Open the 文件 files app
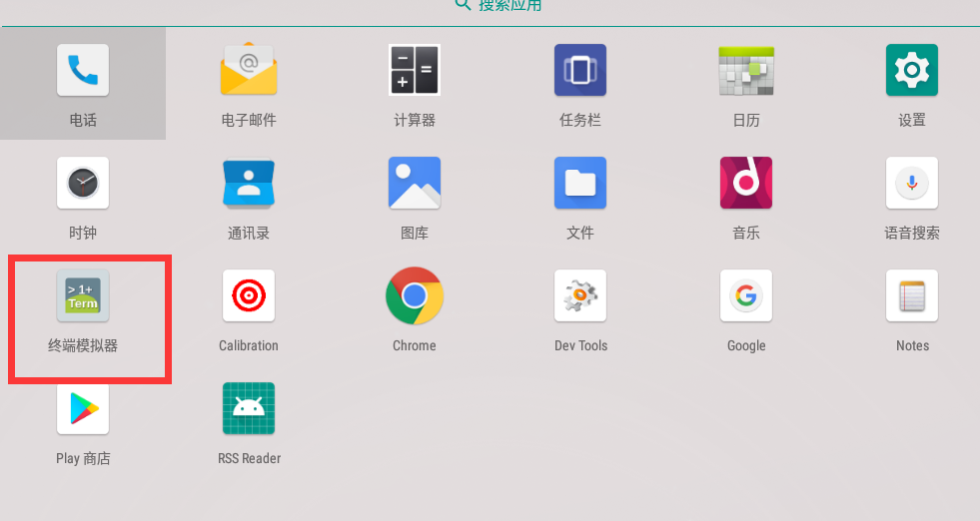Screen dimensions: 980x521 [580, 184]
